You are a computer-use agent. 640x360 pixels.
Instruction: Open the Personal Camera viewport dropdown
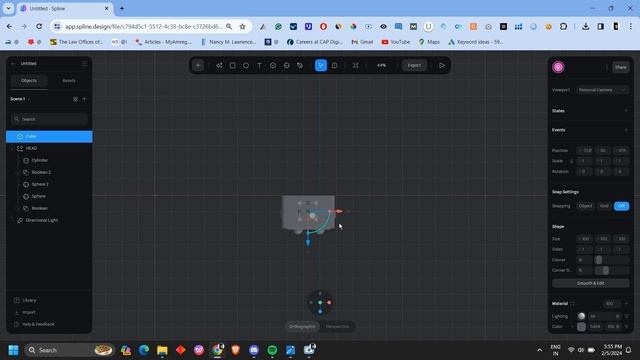pos(602,90)
